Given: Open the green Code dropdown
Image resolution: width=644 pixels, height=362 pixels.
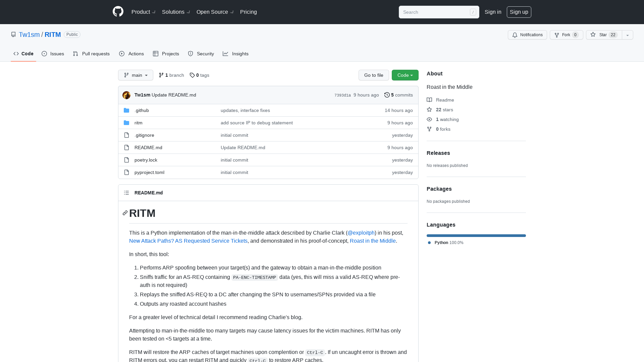Looking at the screenshot, I should [405, 75].
